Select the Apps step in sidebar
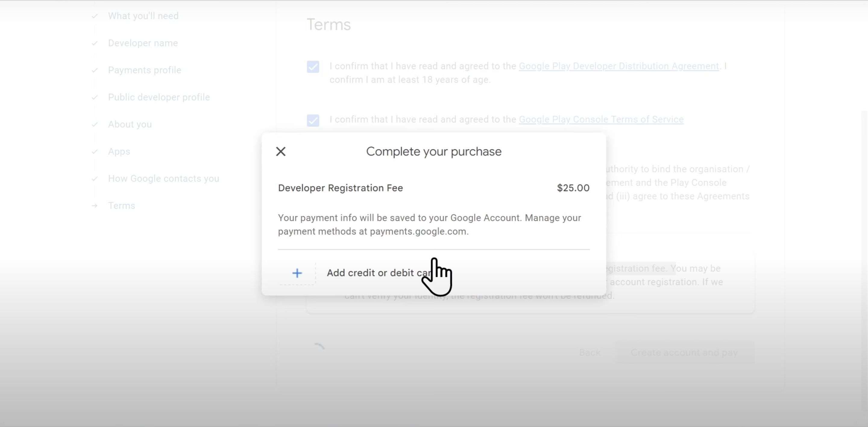868x427 pixels. click(119, 151)
